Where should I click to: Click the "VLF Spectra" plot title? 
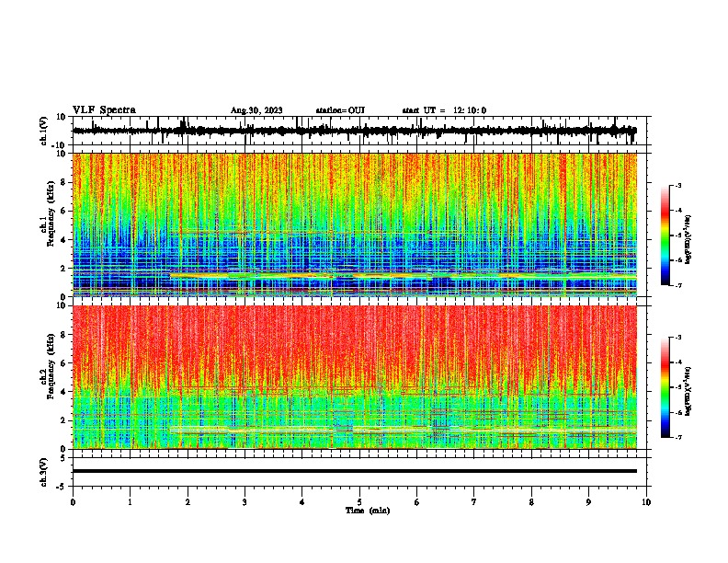point(104,110)
